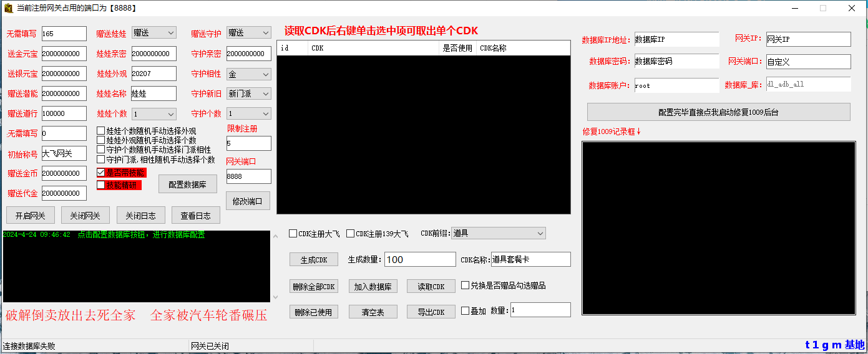The width and height of the screenshot is (868, 354).
Task: Check the CDK注册大飞 option
Action: click(293, 234)
